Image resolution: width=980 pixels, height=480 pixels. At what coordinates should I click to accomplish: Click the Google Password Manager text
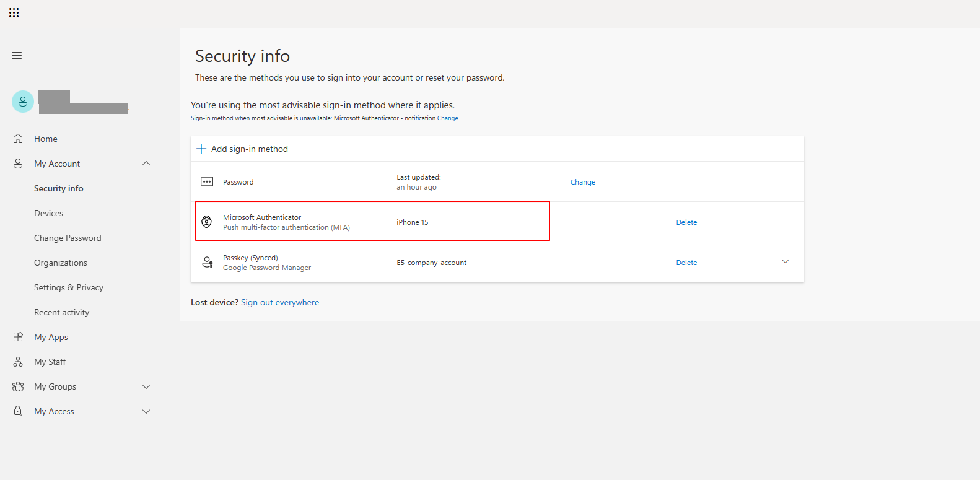coord(267,268)
